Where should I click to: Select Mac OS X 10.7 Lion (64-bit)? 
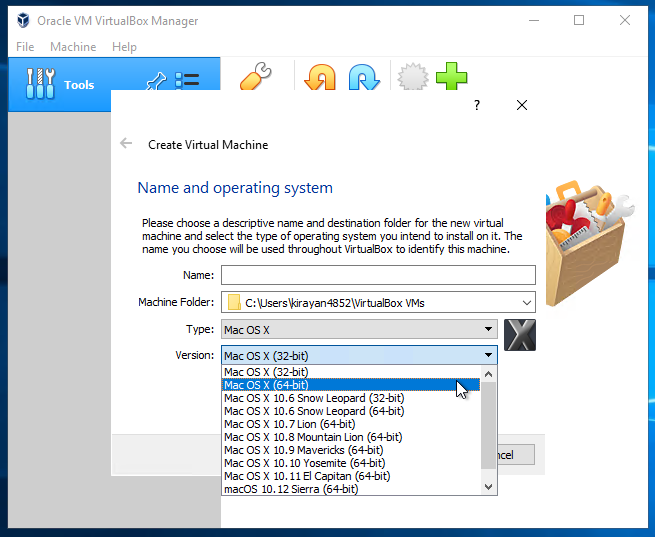click(351, 424)
